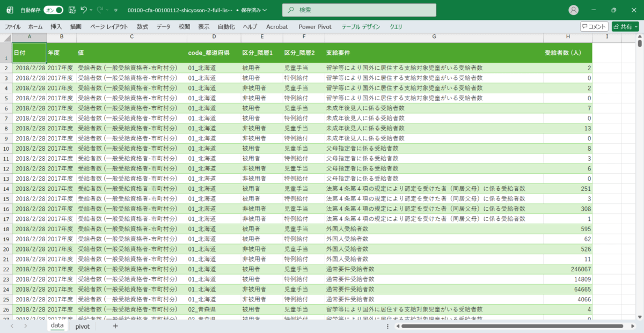
Task: Click the select-all corner of the grid
Action: click(6, 36)
